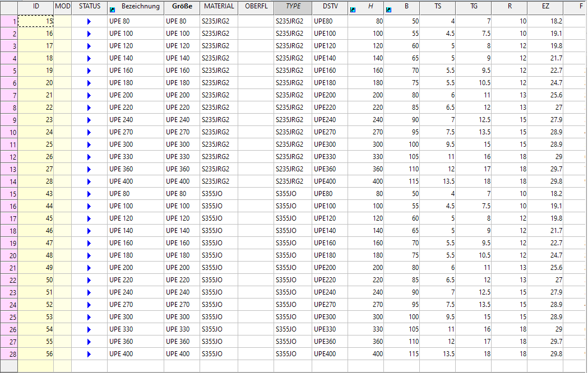The height and width of the screenshot is (373, 588).
Task: Click the MOD cell in row 3
Action: 62,46
